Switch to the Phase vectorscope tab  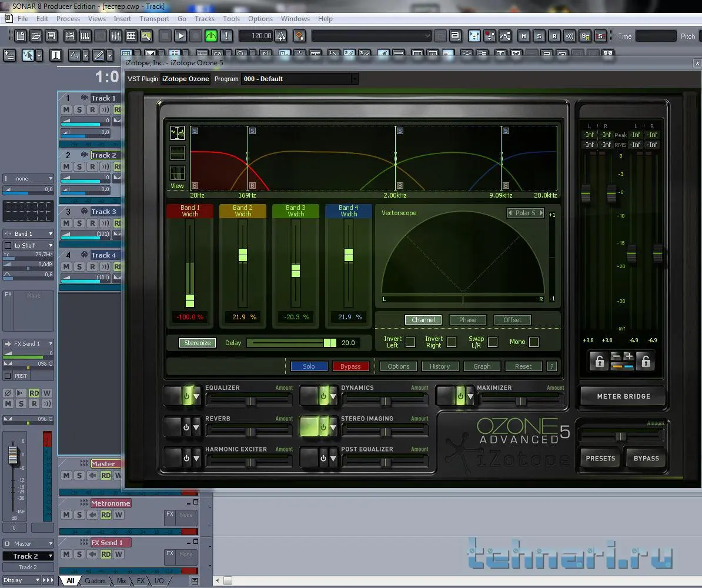pos(467,320)
